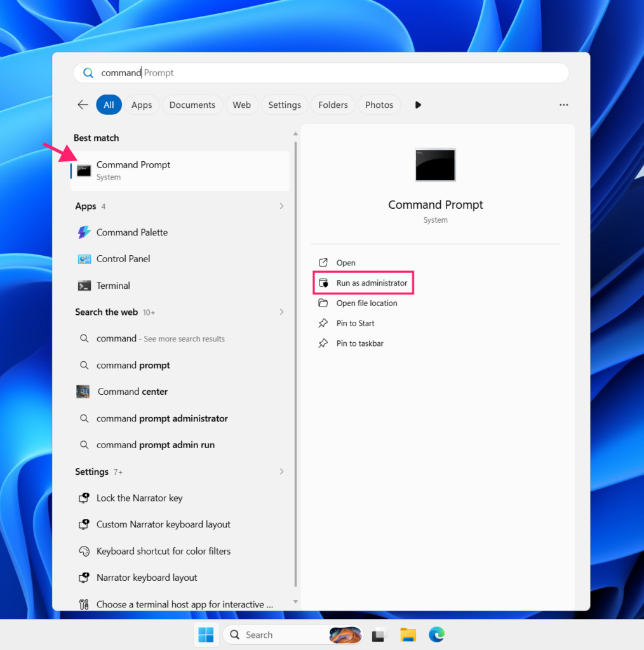Viewport: 644px width, 650px height.
Task: Launch File Explorer from taskbar
Action: 408,635
